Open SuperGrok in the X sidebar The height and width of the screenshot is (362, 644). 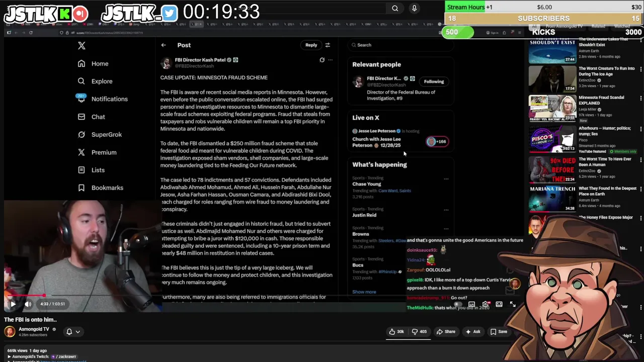click(100, 135)
